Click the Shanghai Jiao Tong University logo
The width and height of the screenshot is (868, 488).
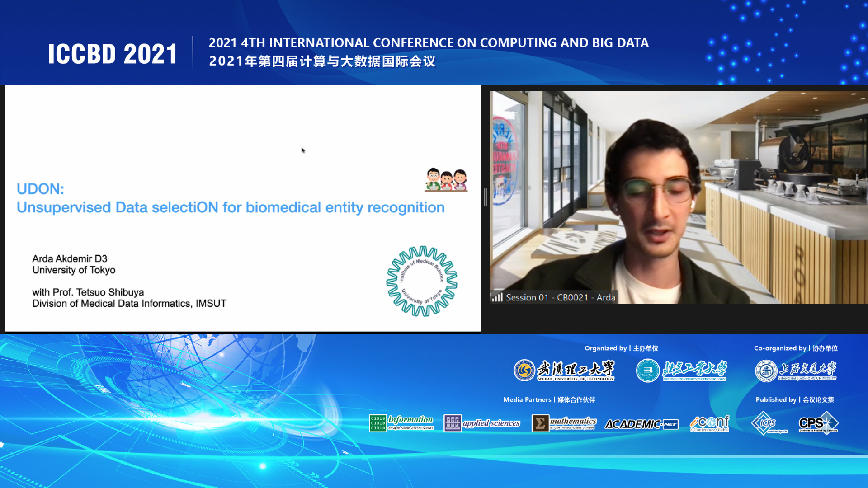point(796,371)
